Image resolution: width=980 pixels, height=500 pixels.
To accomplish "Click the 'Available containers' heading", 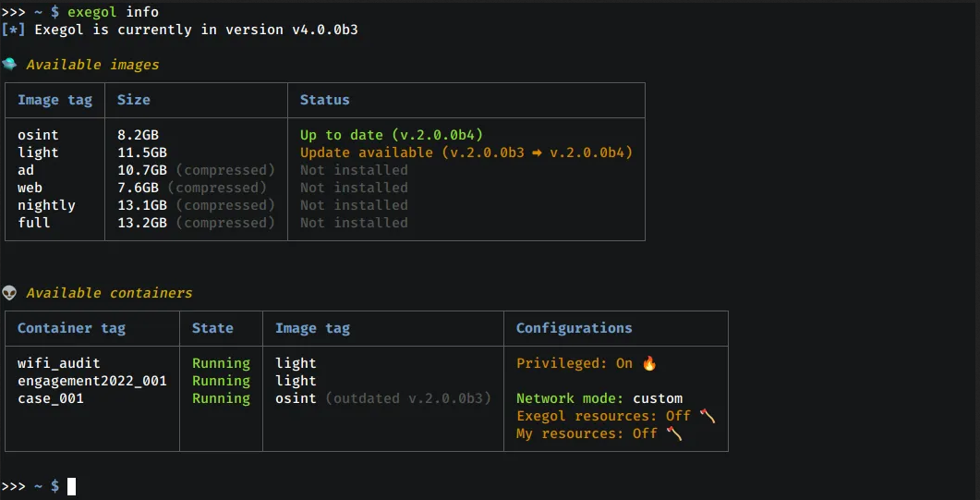I will [109, 292].
